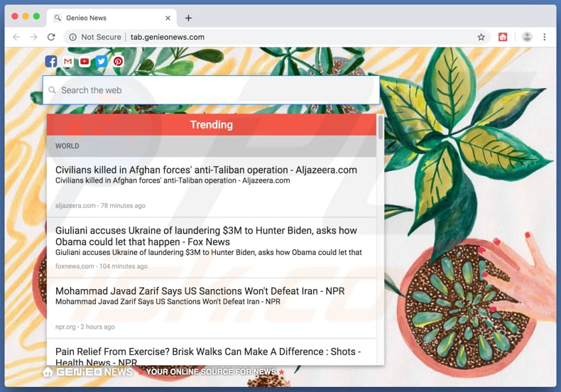The image size is (561, 392).
Task: Click the Aljazeera article summary line
Action: pos(173,180)
